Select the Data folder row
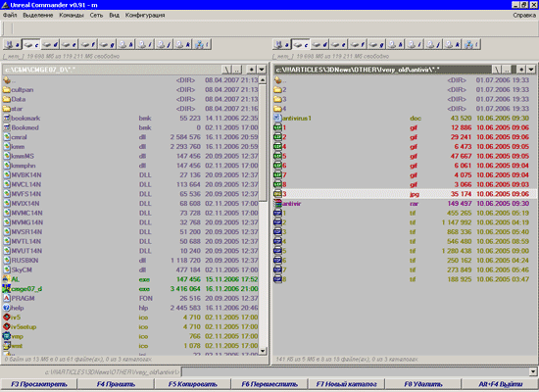539x392 pixels. 130,99
